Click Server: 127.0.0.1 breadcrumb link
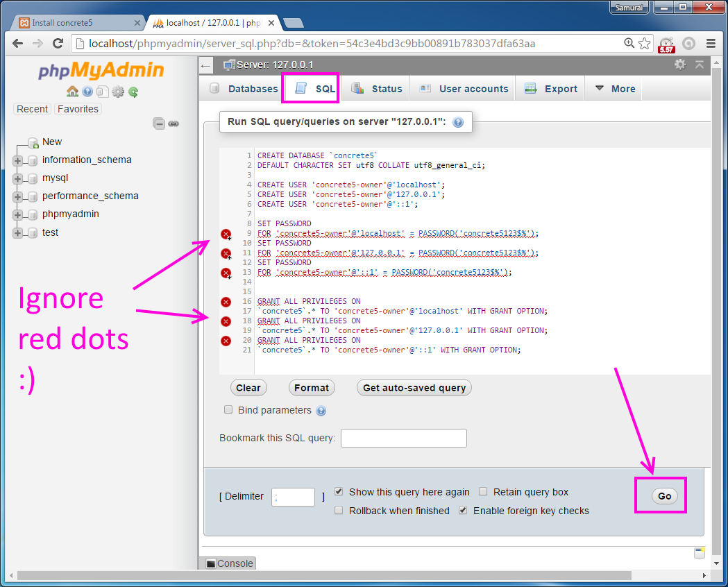The width and height of the screenshot is (728, 587). pos(274,65)
